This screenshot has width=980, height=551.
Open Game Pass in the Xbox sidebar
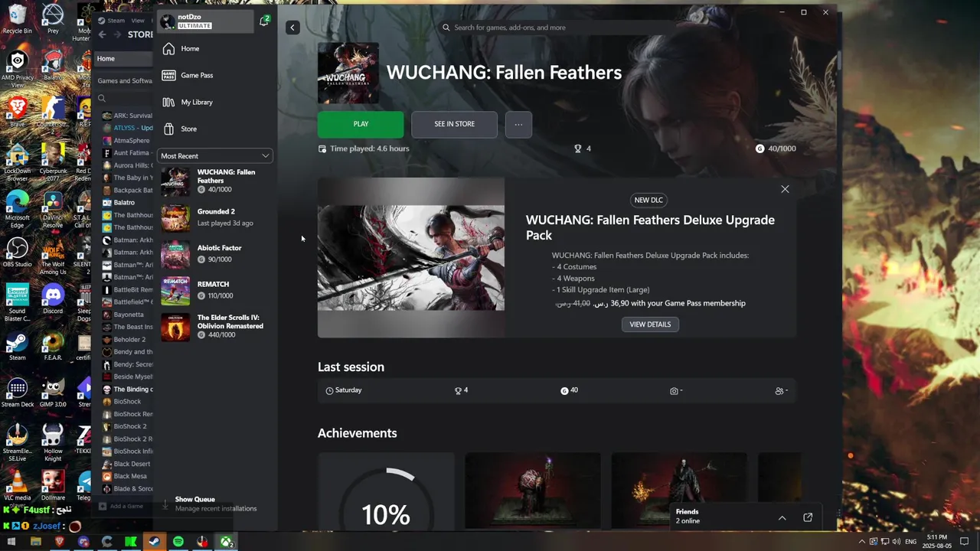[x=188, y=76]
